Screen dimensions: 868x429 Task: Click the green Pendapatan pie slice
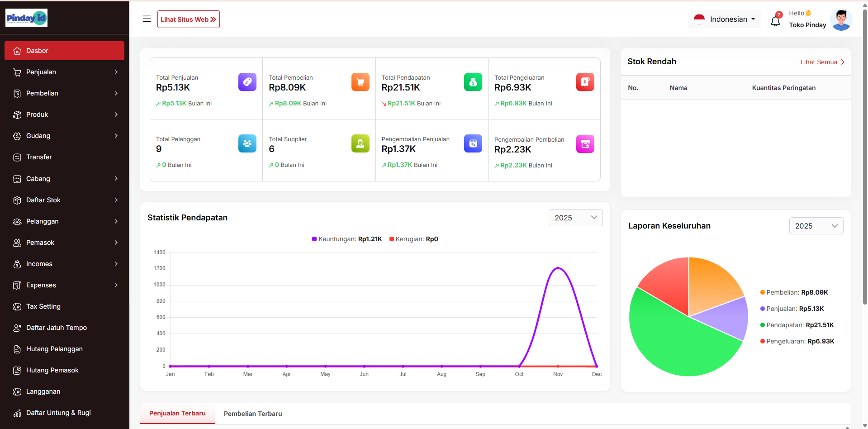(x=674, y=344)
